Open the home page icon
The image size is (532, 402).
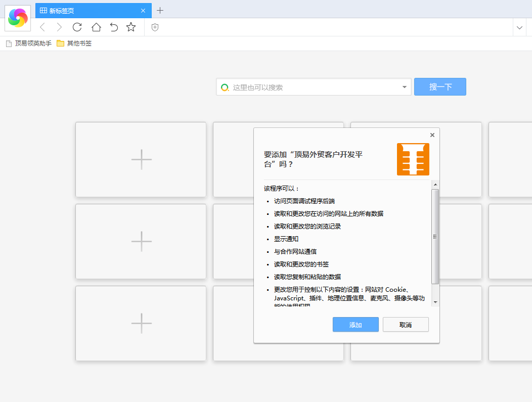pos(97,27)
